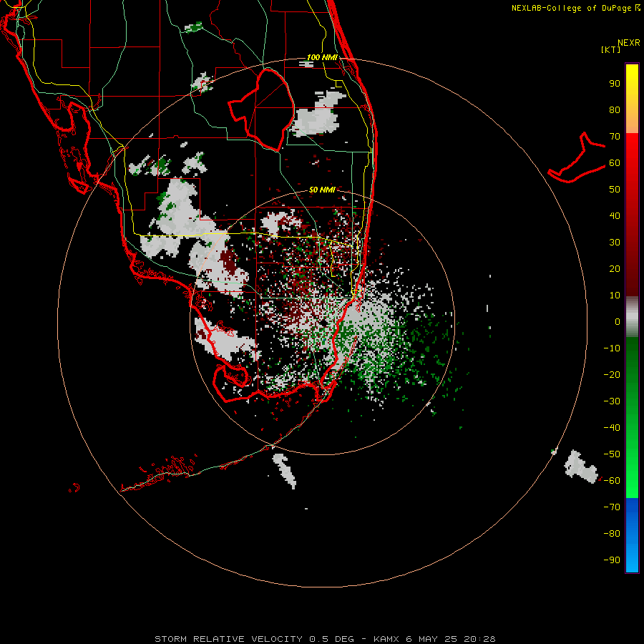Viewport: 644px width, 644px height.
Task: Click the -10 value on velocity scale
Action: 612,348
